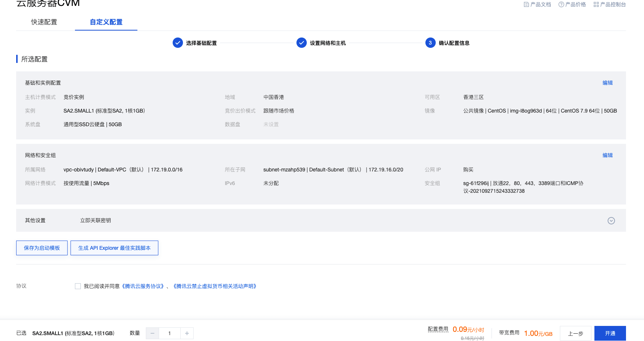Click the 所选配置 section heading

point(35,59)
